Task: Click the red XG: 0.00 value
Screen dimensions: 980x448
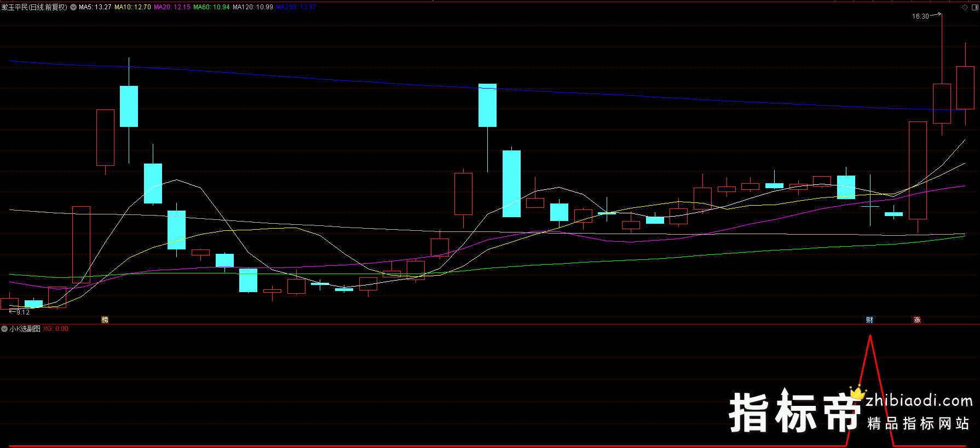Action: point(56,329)
